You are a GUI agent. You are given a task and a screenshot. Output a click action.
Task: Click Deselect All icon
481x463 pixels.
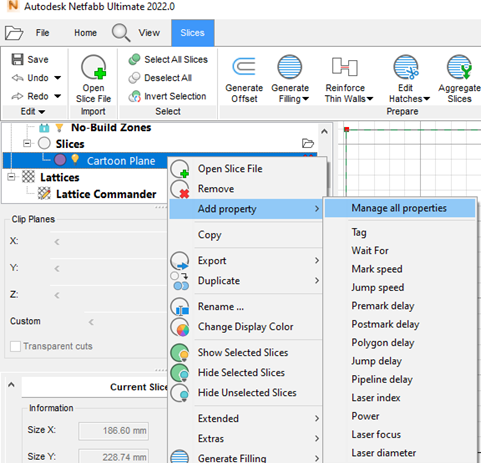click(x=135, y=78)
